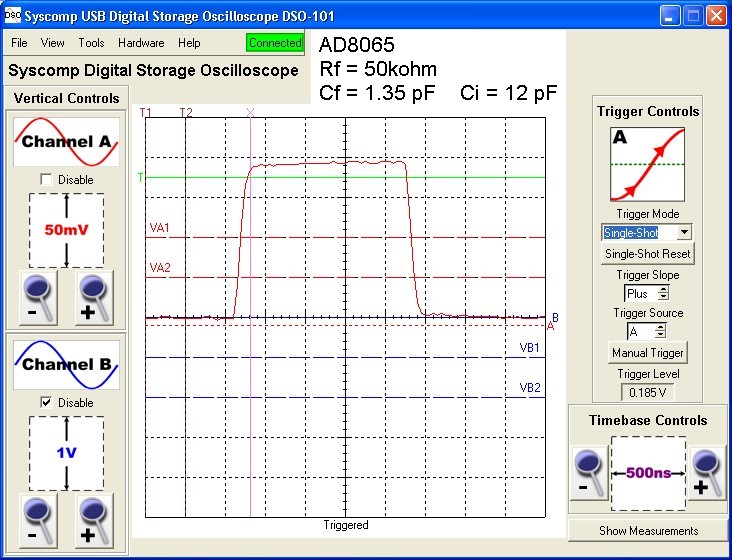The image size is (732, 560).
Task: Click the Channel A sine wave icon
Action: (66, 142)
